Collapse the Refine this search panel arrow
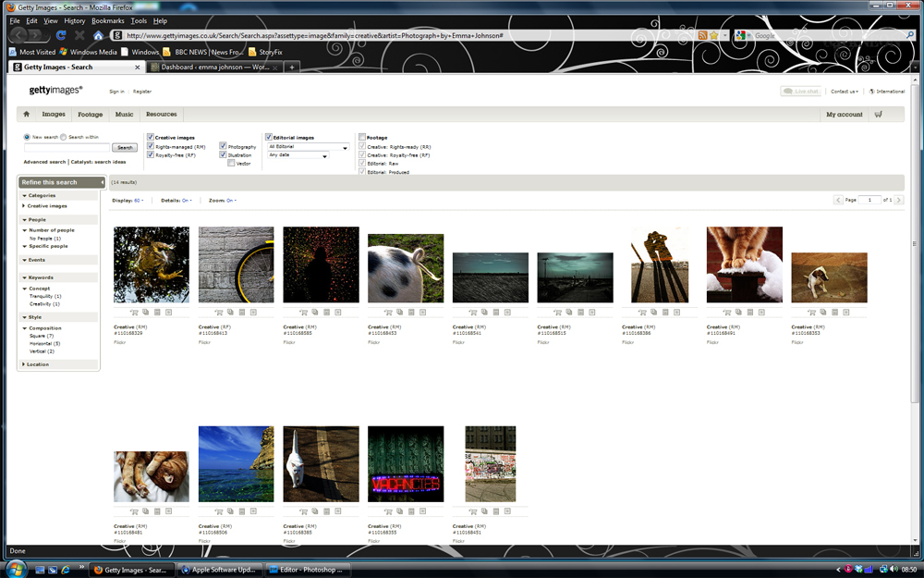 [x=102, y=182]
